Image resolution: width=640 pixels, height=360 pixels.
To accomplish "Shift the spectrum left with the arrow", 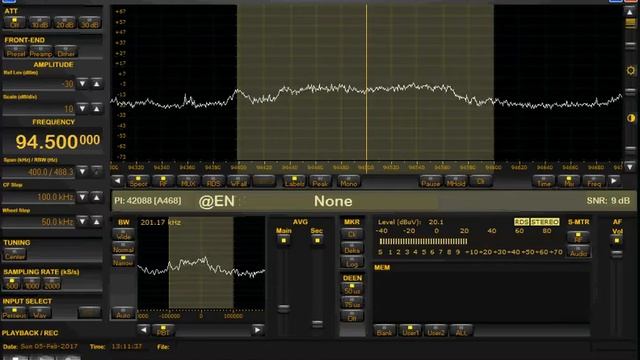I will [118, 181].
